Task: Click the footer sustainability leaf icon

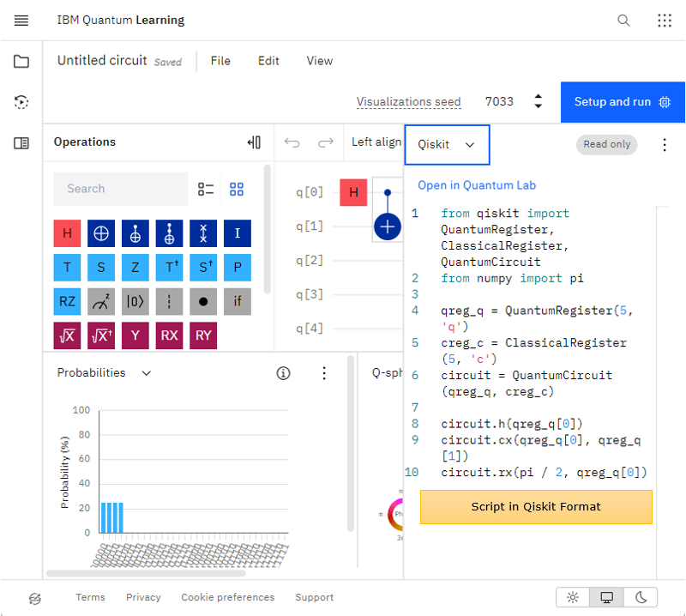Action: (x=35, y=598)
